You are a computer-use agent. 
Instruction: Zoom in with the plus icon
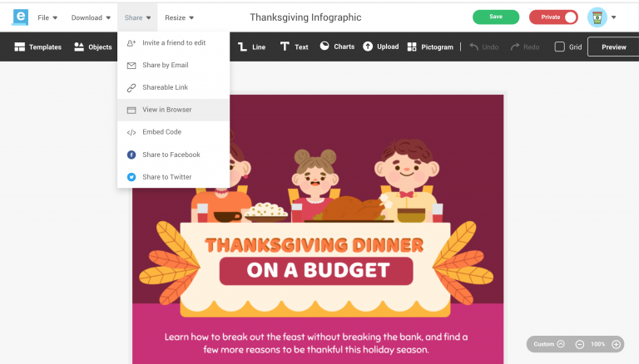pyautogui.click(x=616, y=344)
